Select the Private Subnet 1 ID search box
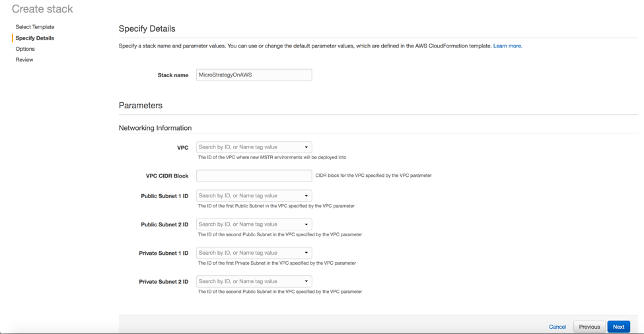Screen dimensions: 644x334 (x=249, y=253)
